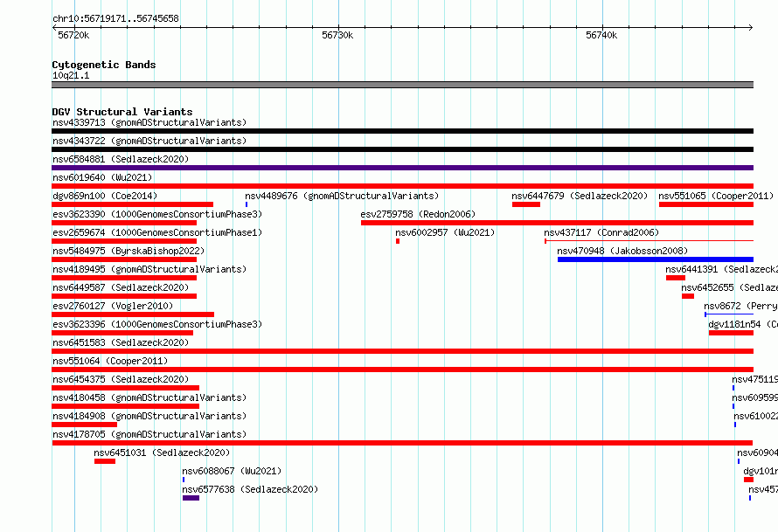This screenshot has height=532, width=778.
Task: Click the small blue nsv4489676 marker
Action: [x=247, y=204]
